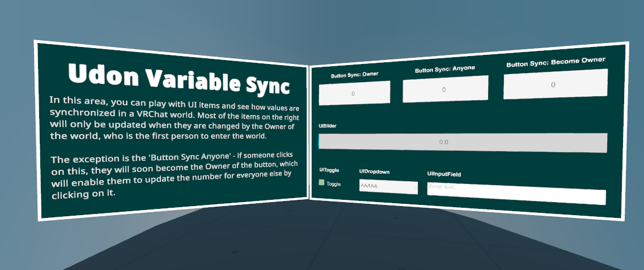
Task: Click the paragraph starting 'In this area'
Action: [175, 118]
